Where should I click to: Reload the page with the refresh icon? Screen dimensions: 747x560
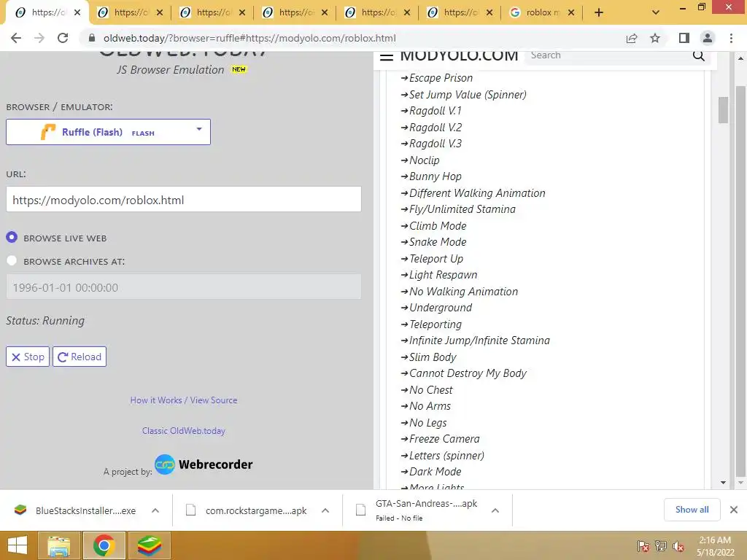[x=63, y=38]
